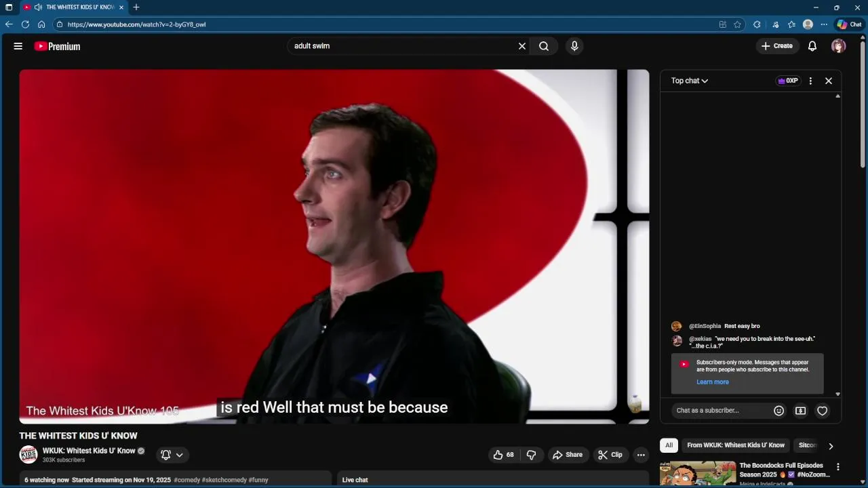Click the #sketchcomedy hashtag
Image resolution: width=868 pixels, height=488 pixels.
coord(224,480)
